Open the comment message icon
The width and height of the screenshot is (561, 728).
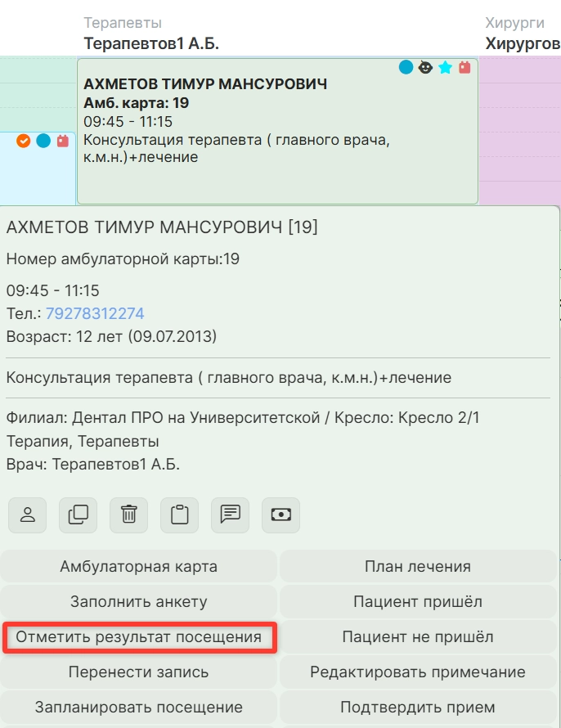point(230,515)
